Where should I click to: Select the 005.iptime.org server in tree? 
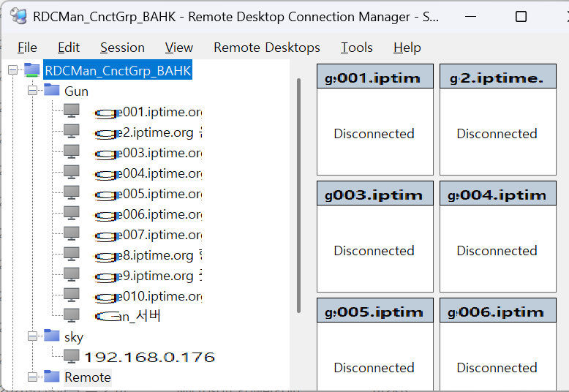point(148,195)
